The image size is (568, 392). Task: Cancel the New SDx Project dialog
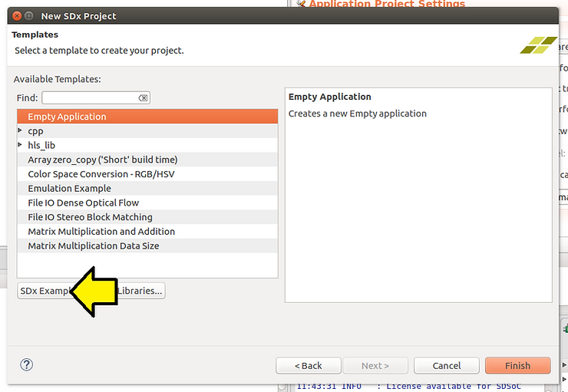[x=446, y=365]
